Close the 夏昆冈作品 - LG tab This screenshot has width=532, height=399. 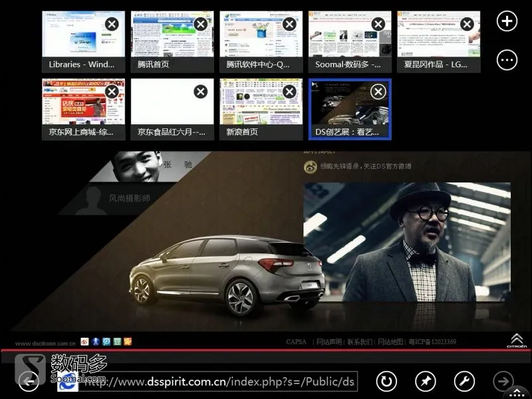(467, 24)
